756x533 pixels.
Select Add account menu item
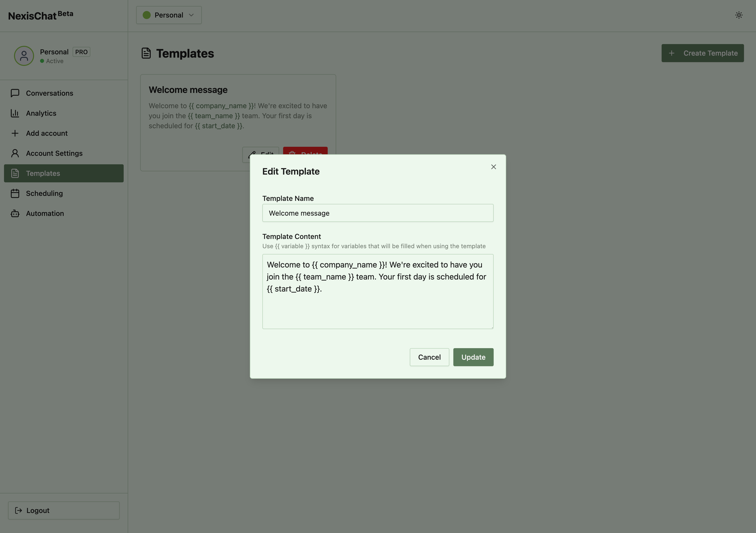tap(64, 134)
